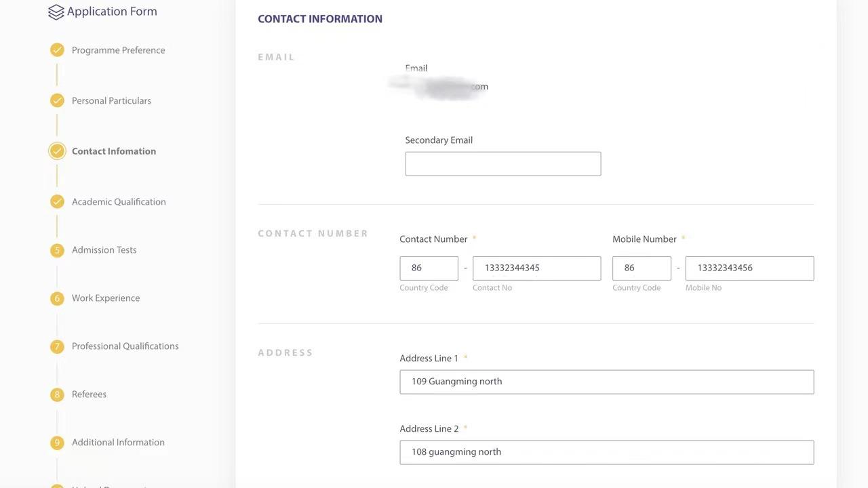Click the Application Form layers icon
The image size is (868, 488).
click(56, 12)
